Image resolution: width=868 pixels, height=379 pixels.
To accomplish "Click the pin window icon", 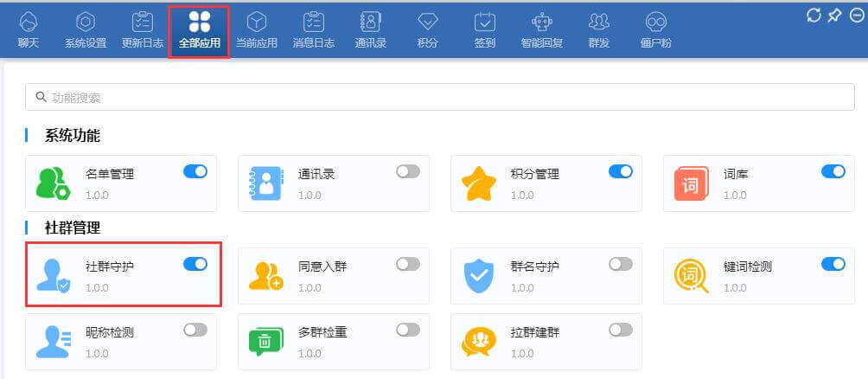I will click(834, 15).
